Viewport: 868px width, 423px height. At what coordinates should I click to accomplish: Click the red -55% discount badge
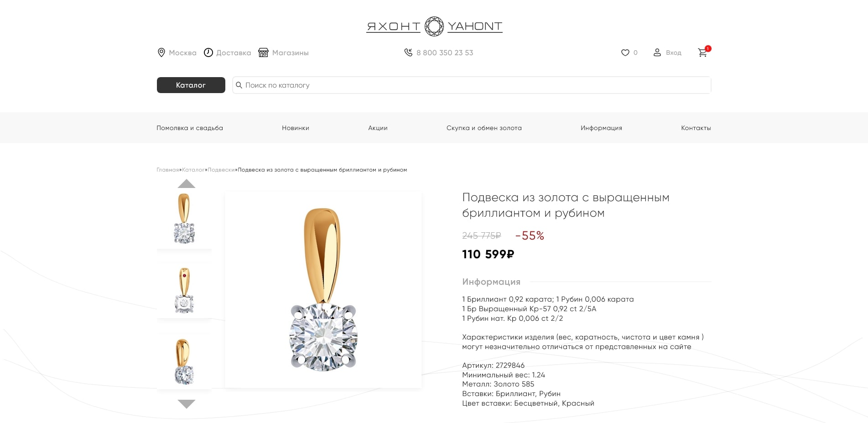(x=530, y=236)
